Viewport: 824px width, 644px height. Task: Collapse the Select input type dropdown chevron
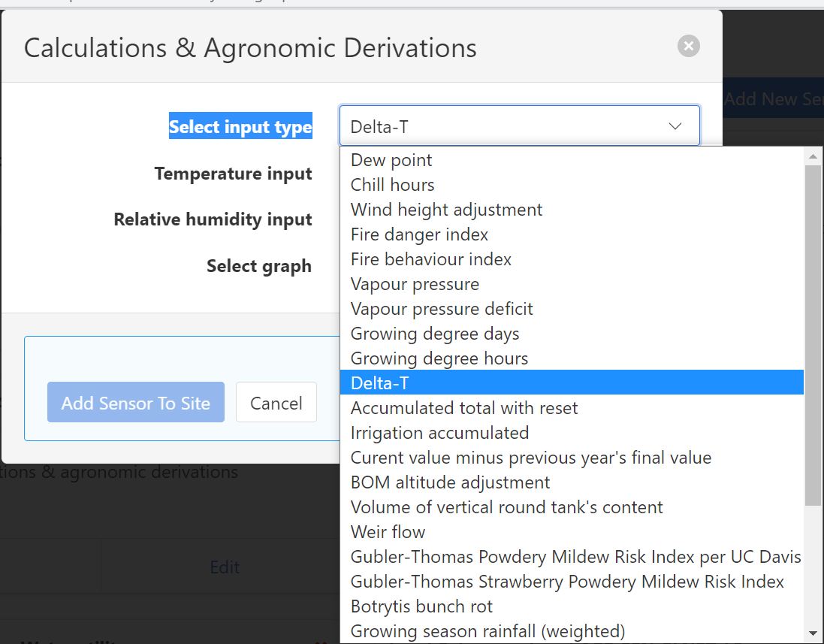click(x=675, y=126)
